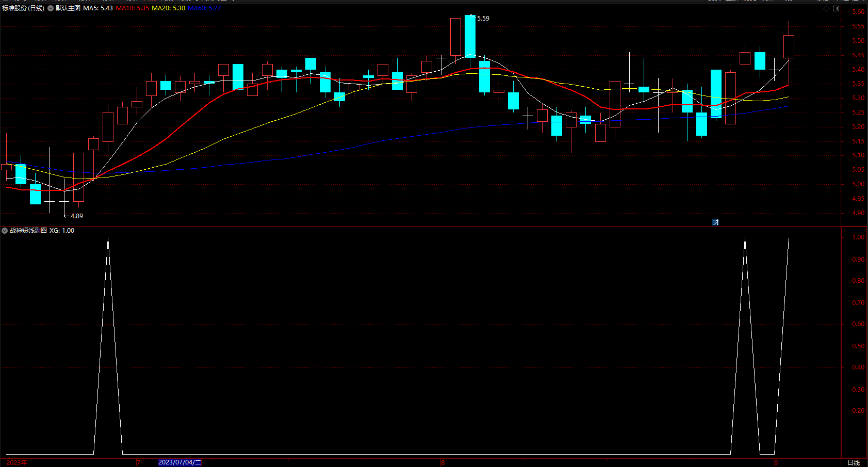Click the 4.89 low price label
868x467 pixels.
point(77,216)
